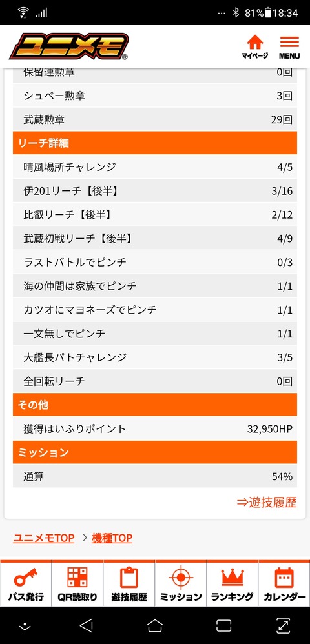Follow the ⇒遊技履歴 link
This screenshot has width=310, height=644.
[267, 502]
